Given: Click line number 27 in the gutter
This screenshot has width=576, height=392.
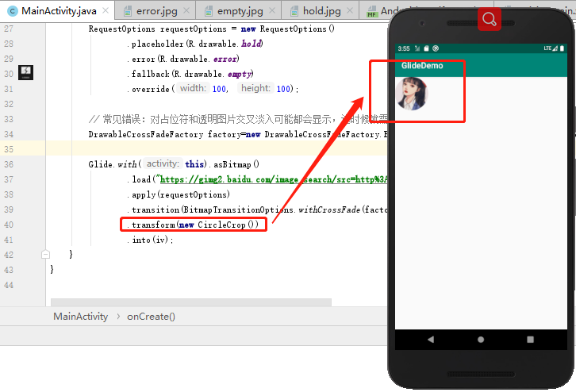Looking at the screenshot, I should [x=9, y=29].
